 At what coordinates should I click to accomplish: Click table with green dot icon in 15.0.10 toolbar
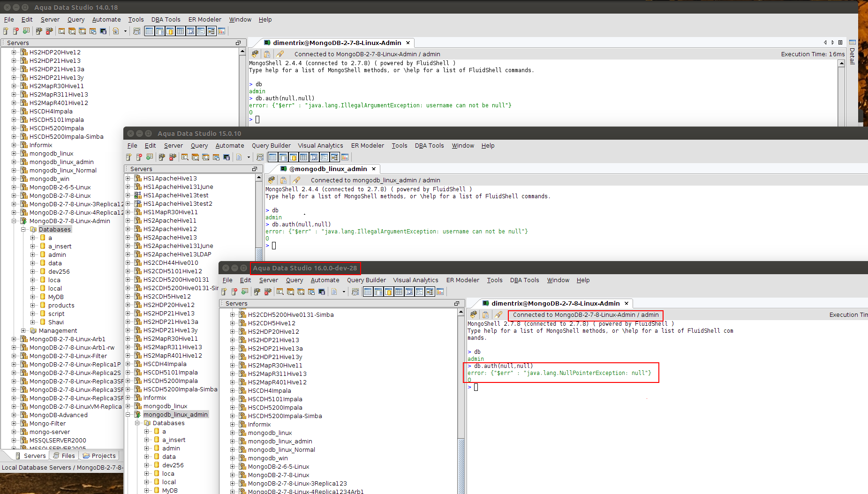click(x=150, y=157)
